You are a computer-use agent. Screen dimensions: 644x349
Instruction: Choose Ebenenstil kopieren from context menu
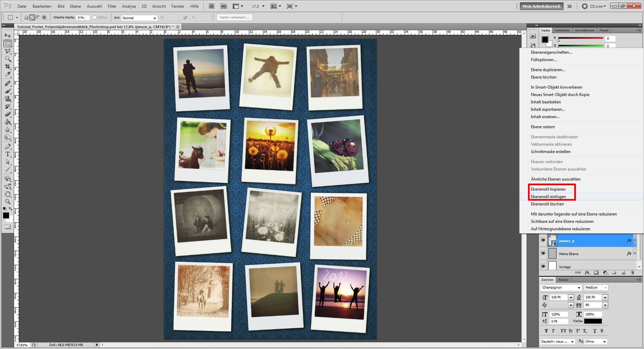[x=548, y=189]
